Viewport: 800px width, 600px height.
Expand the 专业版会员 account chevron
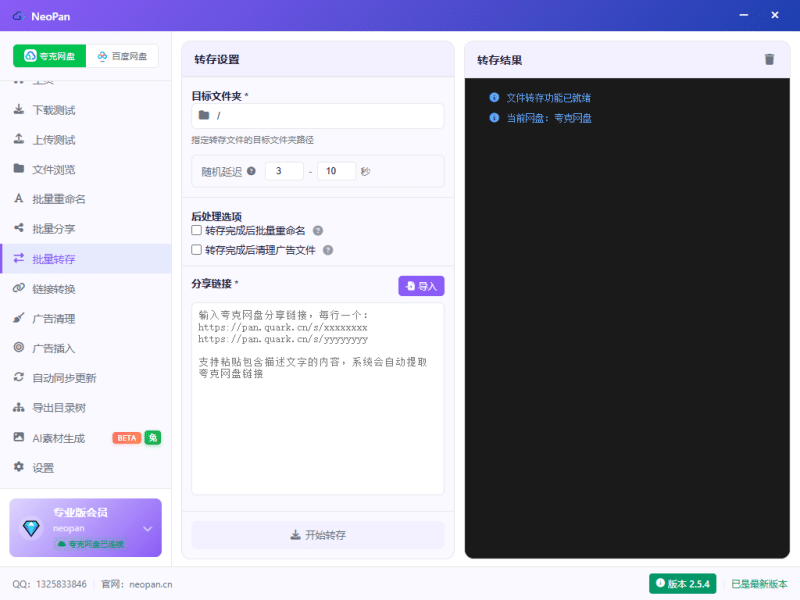coord(147,528)
